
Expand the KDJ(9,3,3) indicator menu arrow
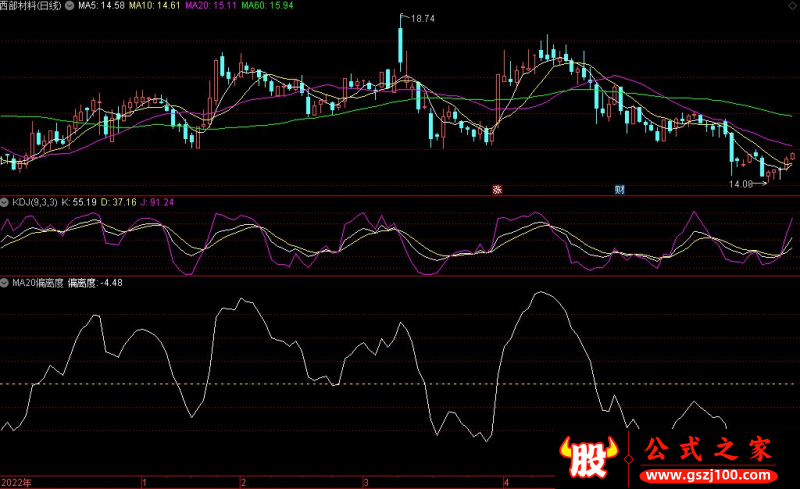click(x=5, y=202)
